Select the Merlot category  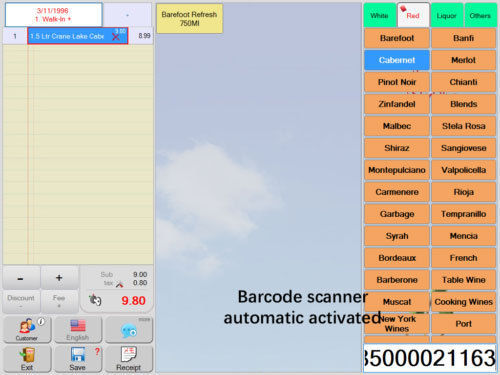tap(464, 60)
